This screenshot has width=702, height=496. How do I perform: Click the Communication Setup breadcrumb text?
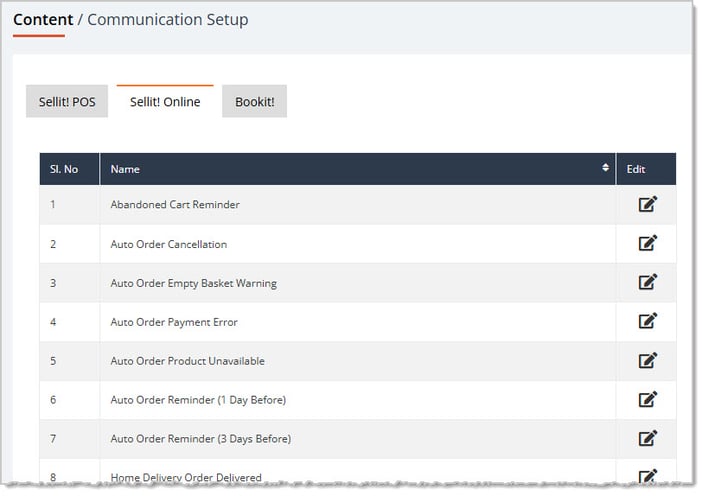click(167, 19)
